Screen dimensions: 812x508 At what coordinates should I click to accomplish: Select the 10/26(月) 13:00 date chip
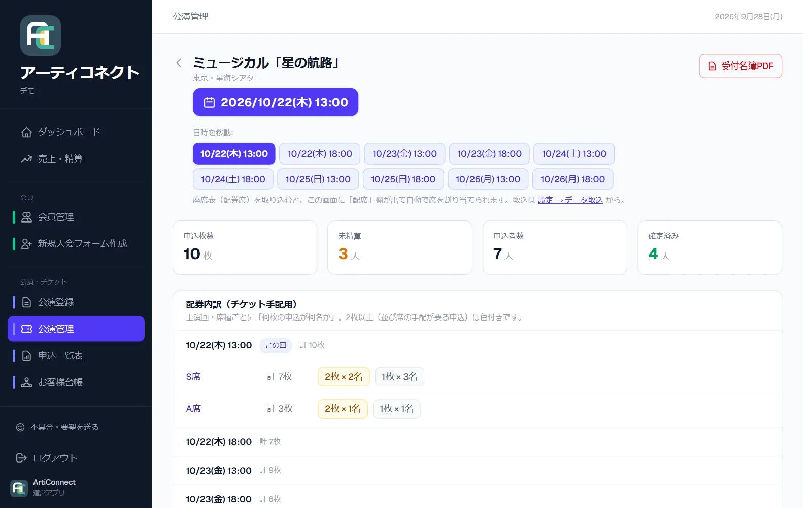coord(488,179)
